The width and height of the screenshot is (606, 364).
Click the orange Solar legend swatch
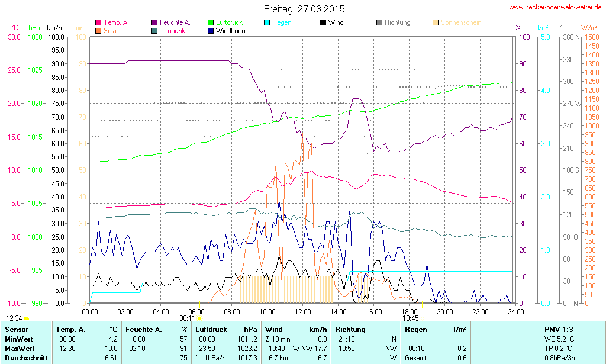coord(98,31)
